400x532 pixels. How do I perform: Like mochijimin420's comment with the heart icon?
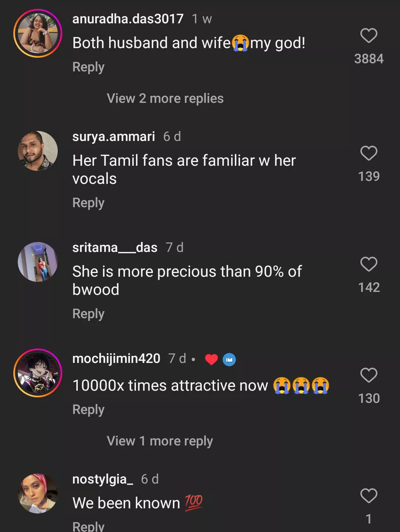click(x=369, y=375)
